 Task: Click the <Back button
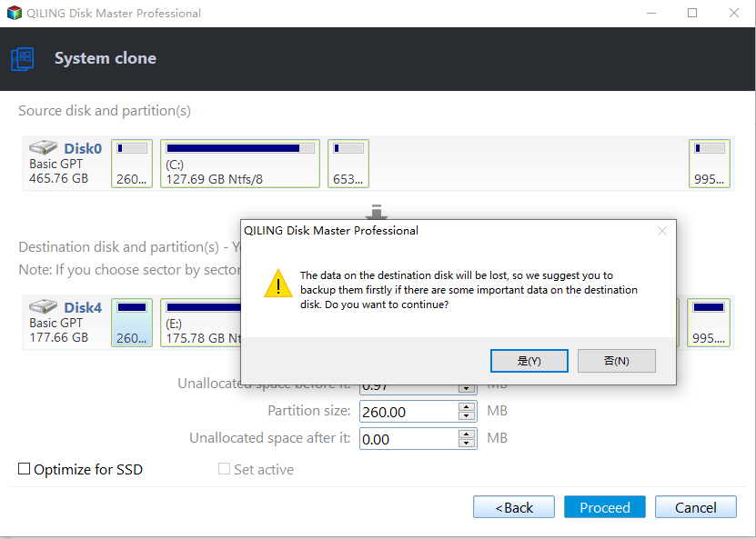(x=514, y=507)
